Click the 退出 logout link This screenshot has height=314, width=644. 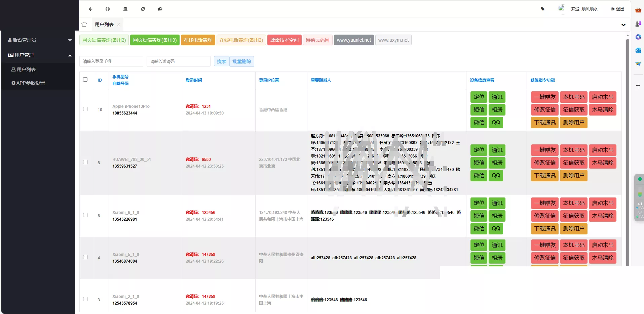coord(617,9)
